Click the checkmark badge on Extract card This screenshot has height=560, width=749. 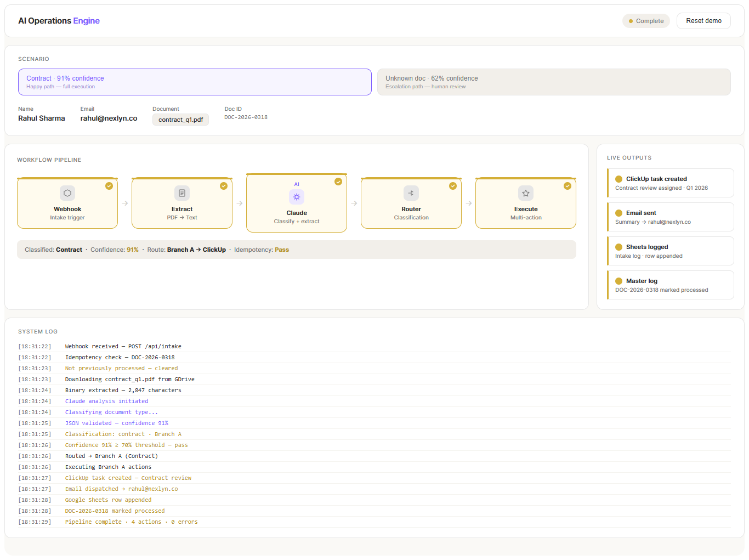pyautogui.click(x=224, y=186)
